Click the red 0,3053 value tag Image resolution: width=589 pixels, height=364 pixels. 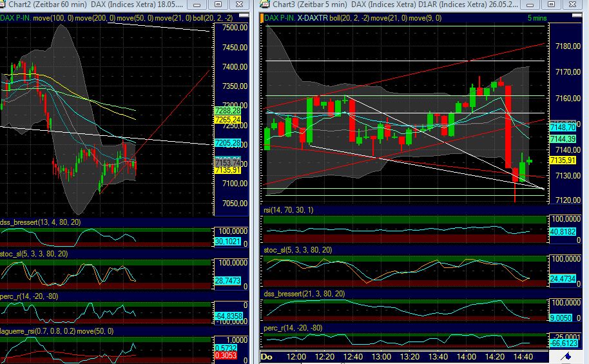226,356
